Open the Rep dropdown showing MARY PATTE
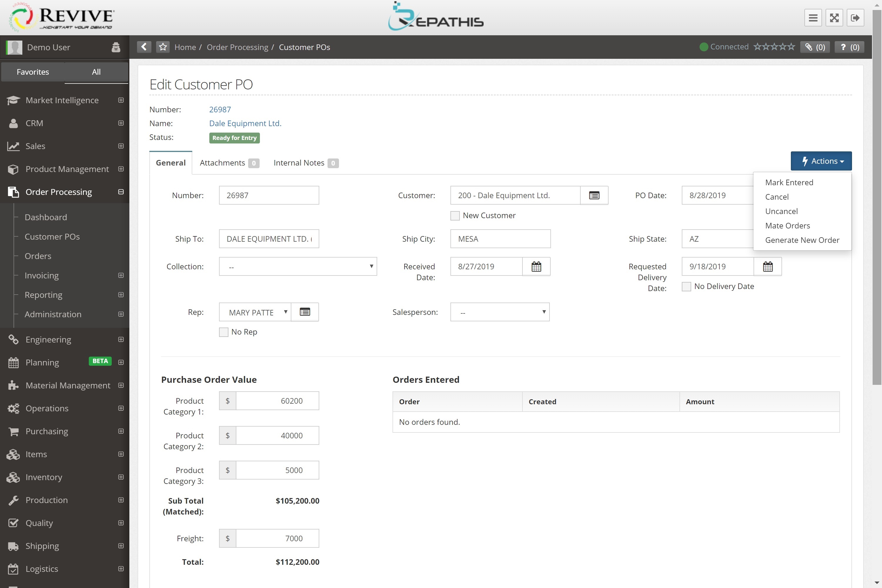The width and height of the screenshot is (882, 588). click(x=255, y=312)
